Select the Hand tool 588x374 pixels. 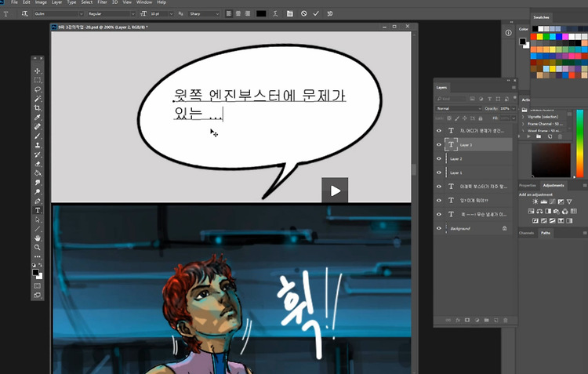coord(38,238)
